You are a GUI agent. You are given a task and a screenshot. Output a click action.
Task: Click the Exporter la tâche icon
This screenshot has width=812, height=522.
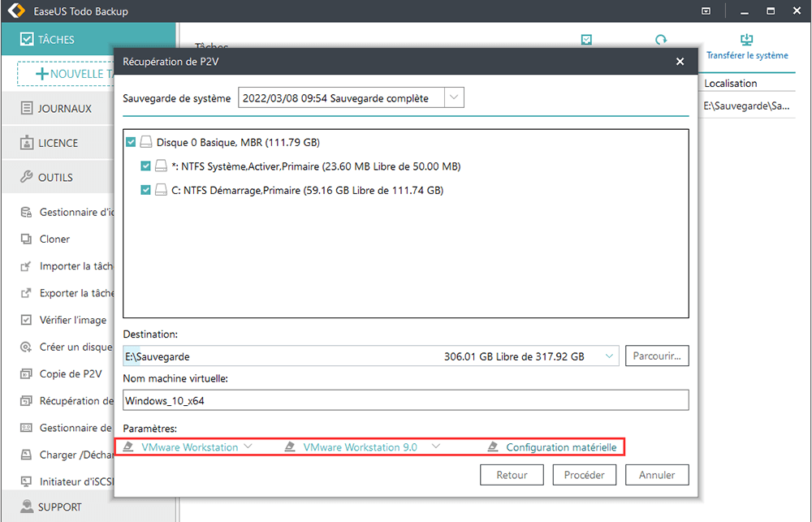tap(26, 293)
